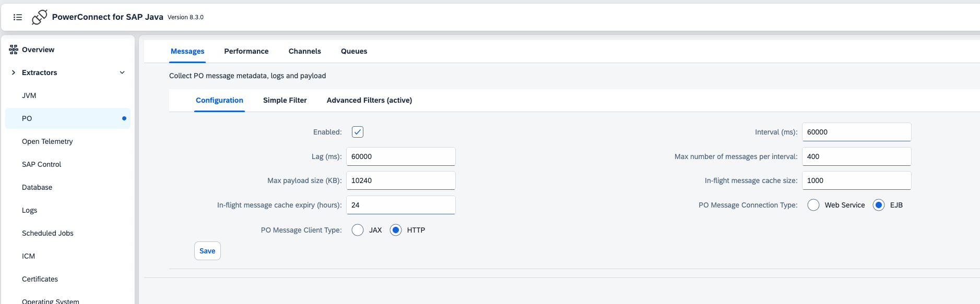980x304 pixels.
Task: Choose Web Service connection type
Action: coord(813,205)
